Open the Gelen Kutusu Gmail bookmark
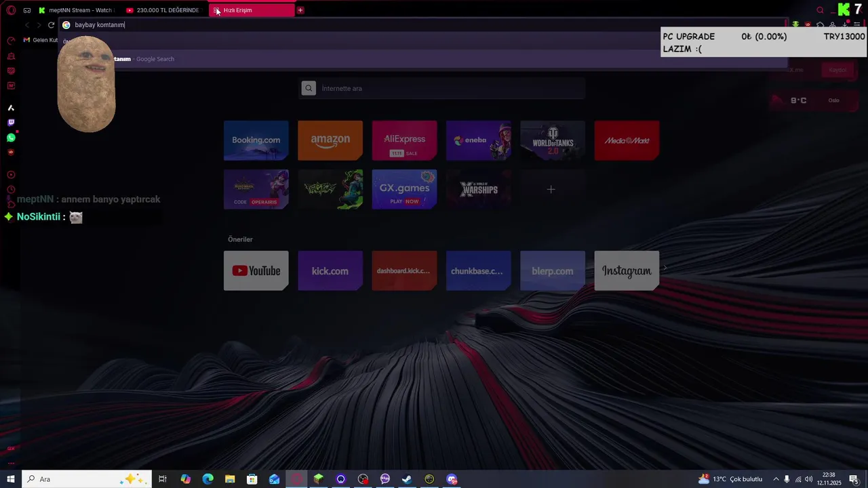The width and height of the screenshot is (868, 488). (41, 40)
